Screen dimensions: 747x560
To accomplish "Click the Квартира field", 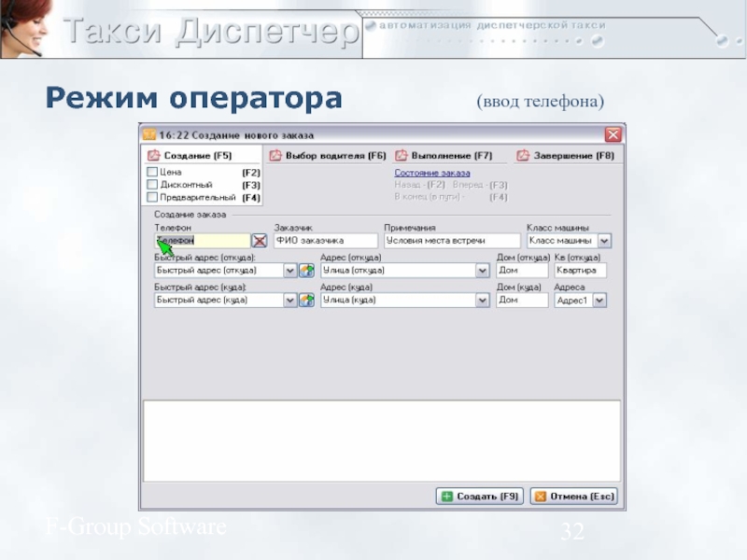I will click(x=580, y=270).
